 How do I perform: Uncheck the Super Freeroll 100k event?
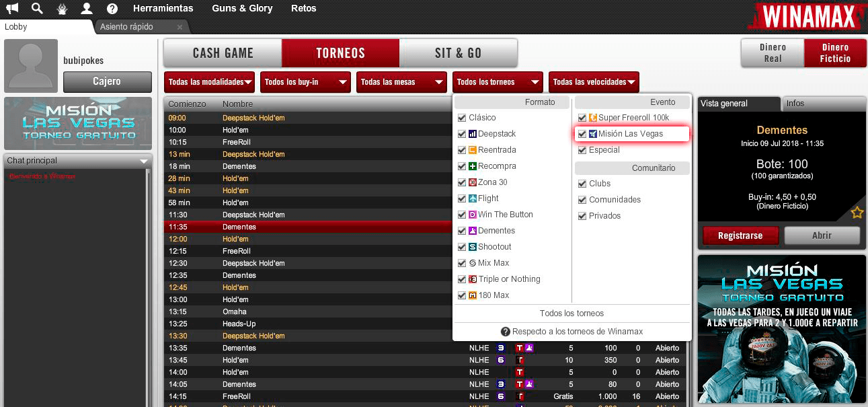coord(582,118)
